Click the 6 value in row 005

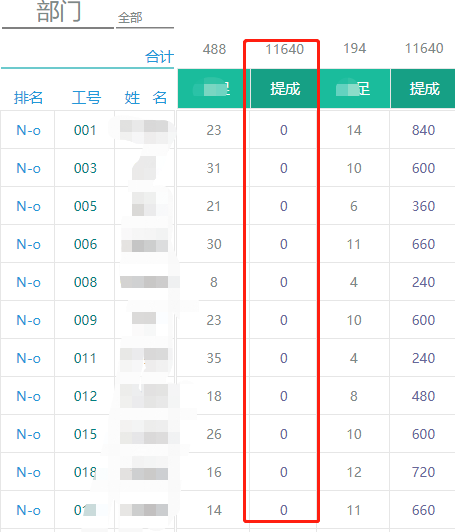(354, 206)
